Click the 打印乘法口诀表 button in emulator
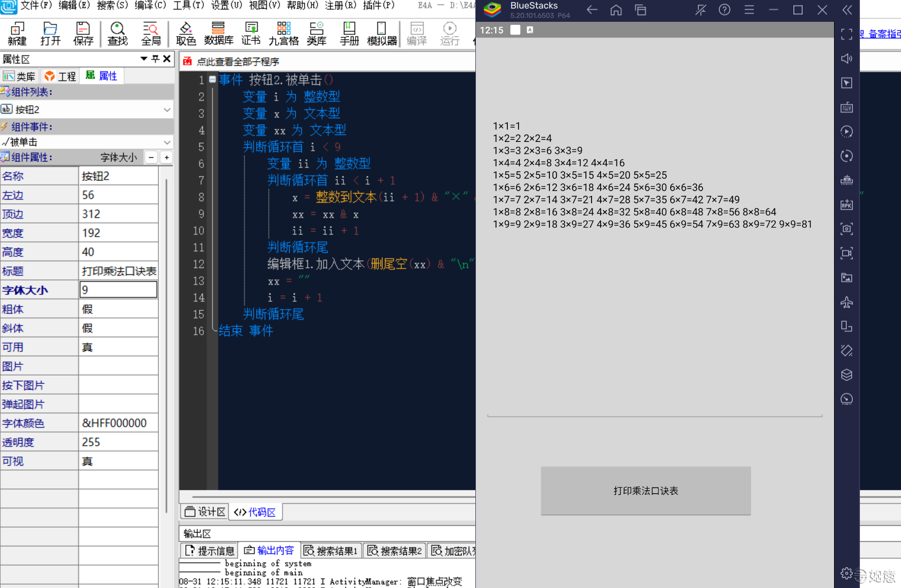 coord(645,491)
